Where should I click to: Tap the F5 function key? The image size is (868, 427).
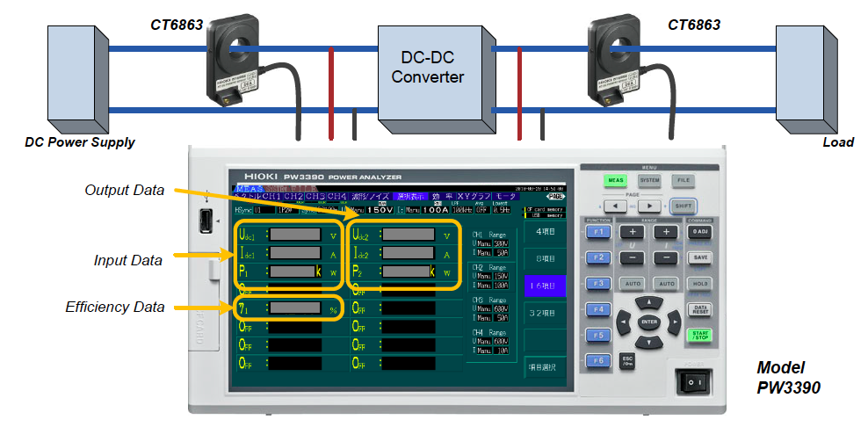pyautogui.click(x=598, y=335)
